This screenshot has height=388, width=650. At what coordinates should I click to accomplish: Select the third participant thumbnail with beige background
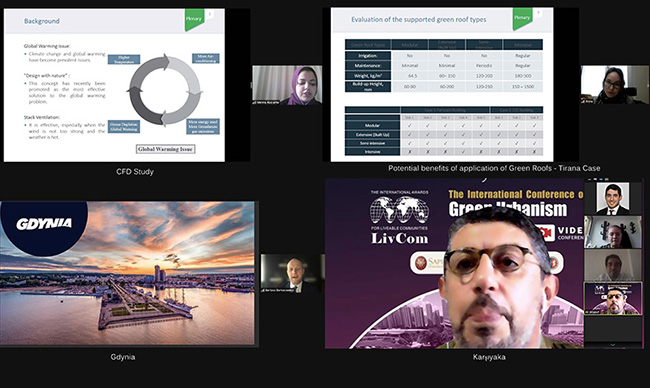point(613,265)
